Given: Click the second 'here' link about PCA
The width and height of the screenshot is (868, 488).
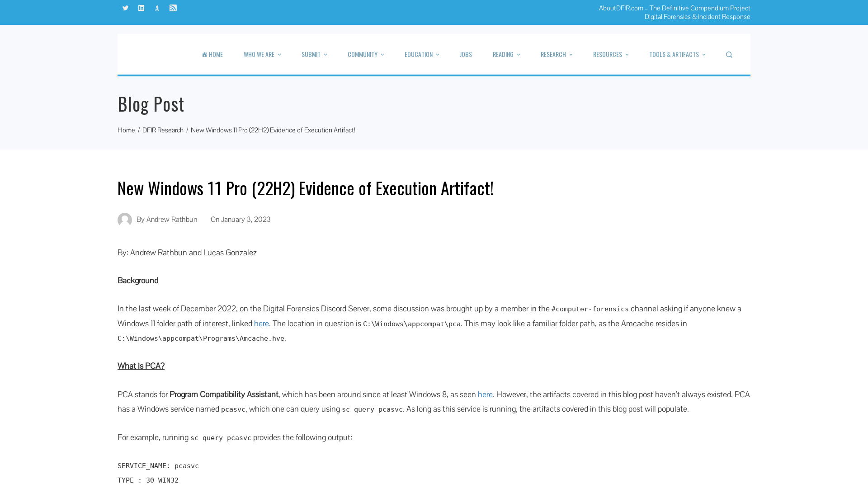Looking at the screenshot, I should (485, 394).
